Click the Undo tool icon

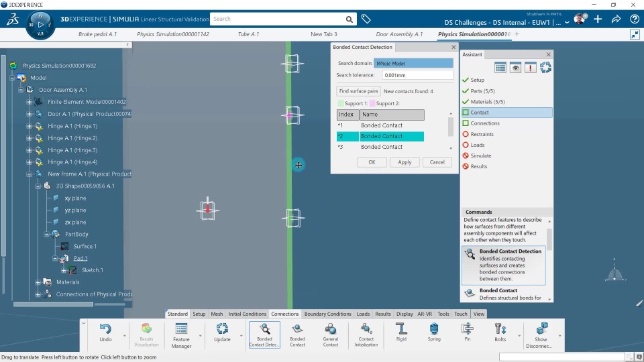click(x=105, y=328)
